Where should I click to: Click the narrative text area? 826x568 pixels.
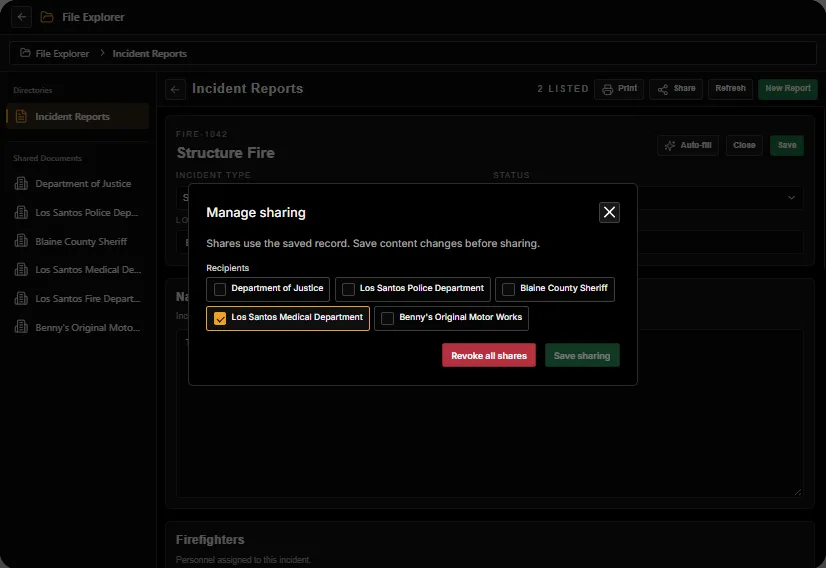[489, 414]
